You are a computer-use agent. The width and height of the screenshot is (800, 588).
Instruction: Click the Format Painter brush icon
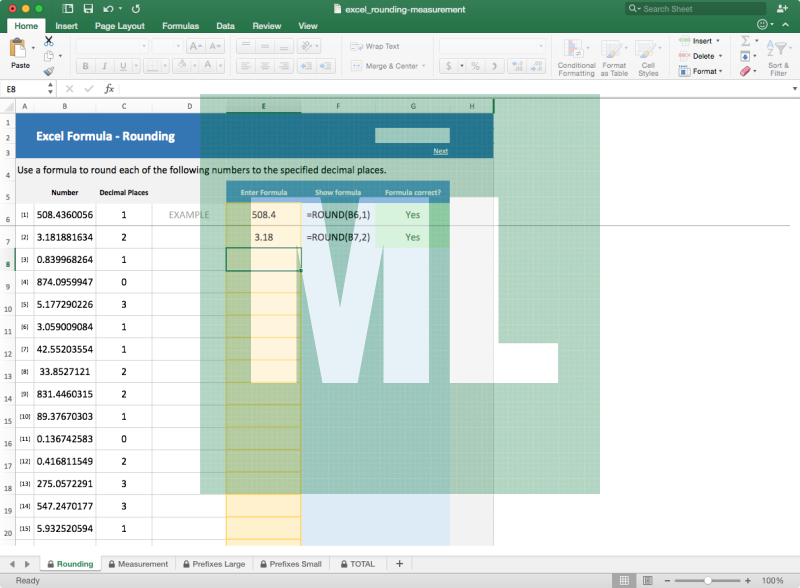(48, 70)
